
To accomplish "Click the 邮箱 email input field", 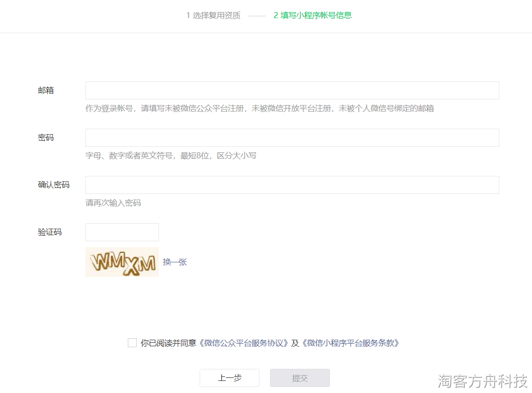I will tap(292, 90).
